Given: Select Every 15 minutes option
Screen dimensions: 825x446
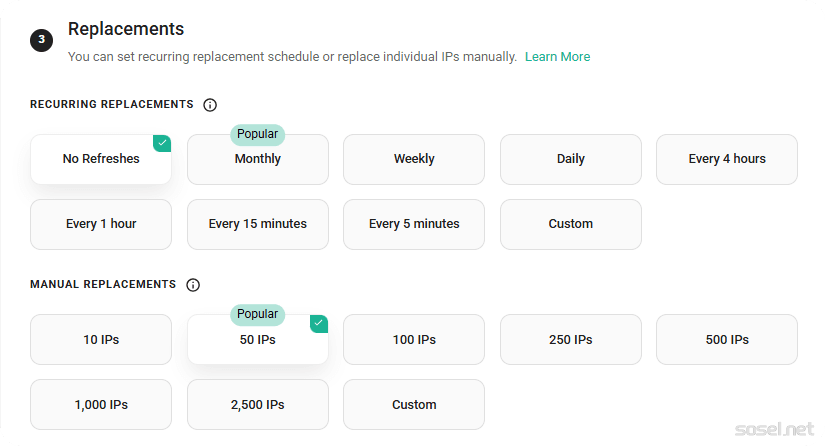Looking at the screenshot, I should (258, 224).
